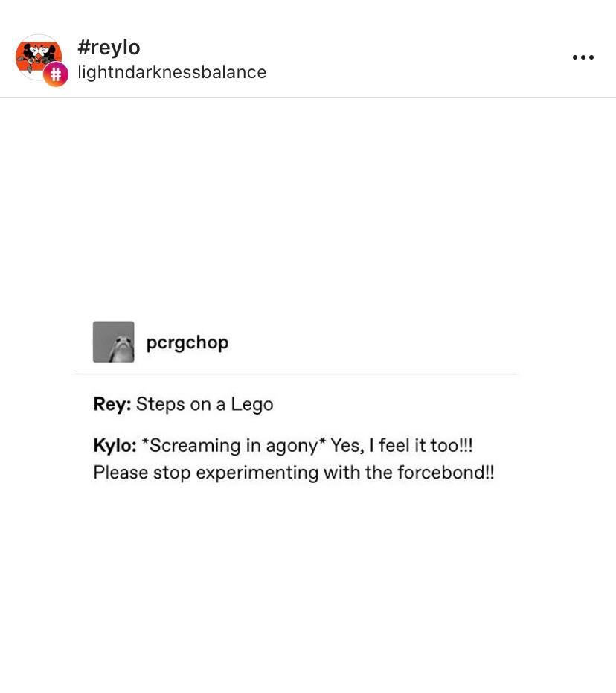The height and width of the screenshot is (693, 616).
Task: Open the three-dot more options menu
Action: [x=583, y=57]
